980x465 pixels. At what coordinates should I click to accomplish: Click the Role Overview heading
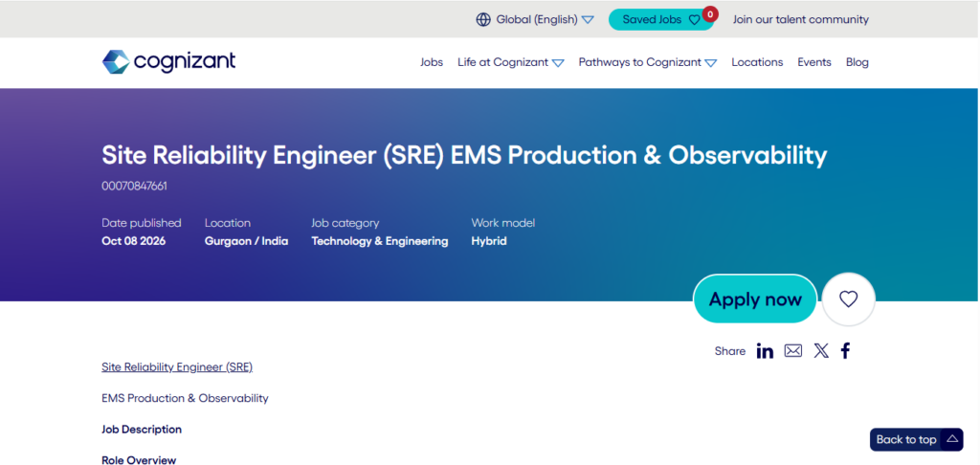[139, 460]
